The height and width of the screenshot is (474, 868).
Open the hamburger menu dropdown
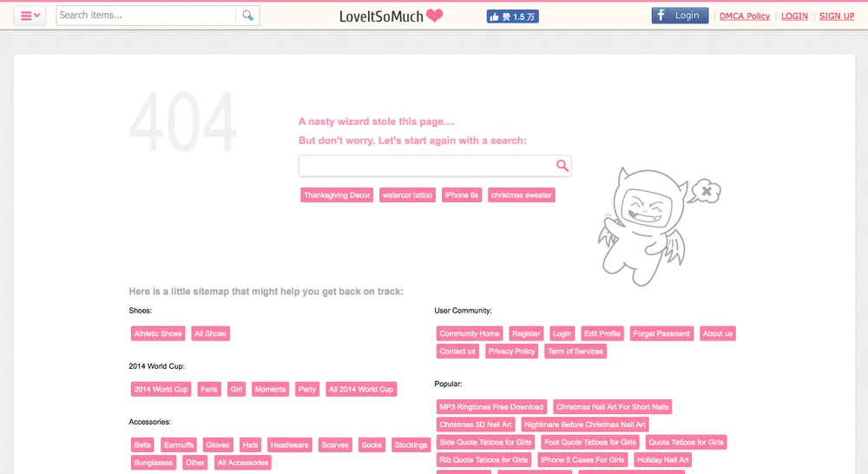point(30,16)
